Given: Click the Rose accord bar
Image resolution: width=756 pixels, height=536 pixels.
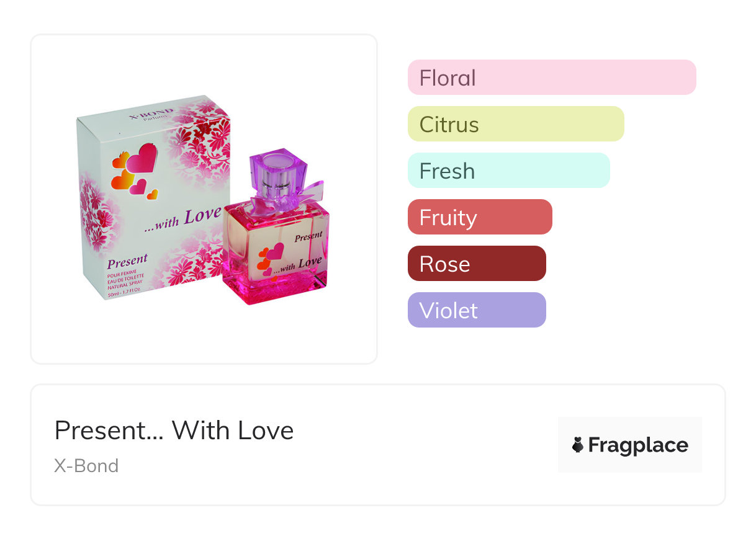Looking at the screenshot, I should point(477,264).
